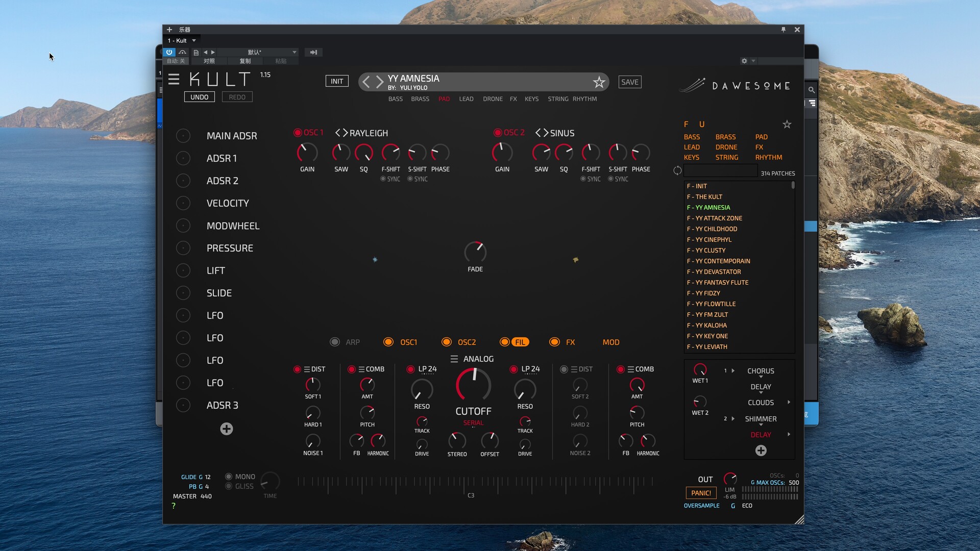Go to the next preset arrow
Viewport: 980px width, 551px height.
coord(380,82)
